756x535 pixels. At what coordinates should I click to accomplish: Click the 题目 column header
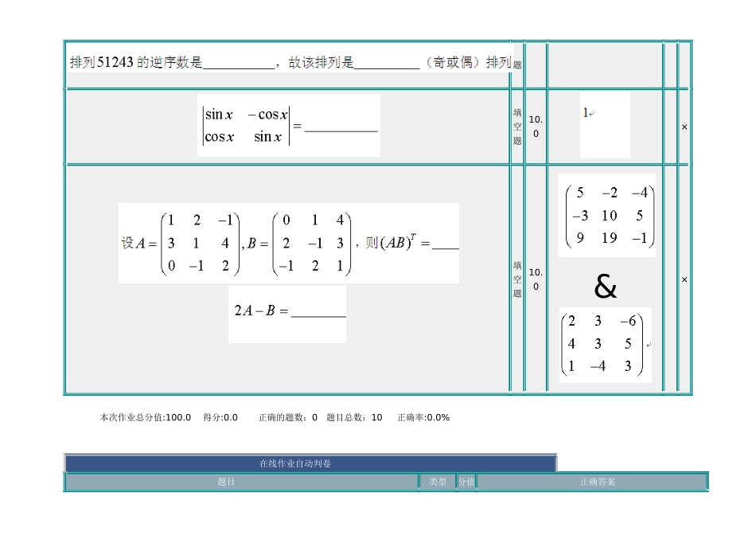pyautogui.click(x=242, y=482)
